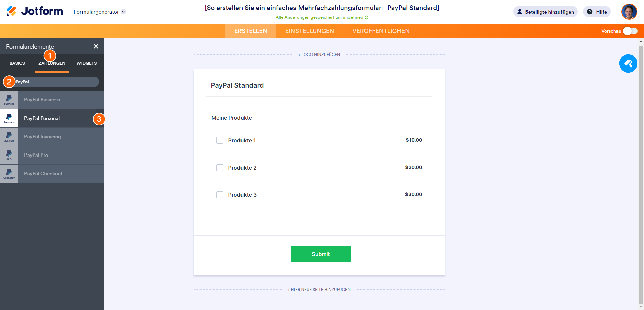Open the user profile avatar
Viewport: 644px width, 310px height.
pos(629,12)
